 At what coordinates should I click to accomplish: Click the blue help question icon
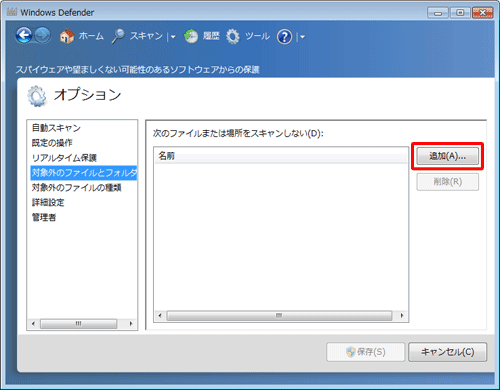[x=284, y=37]
